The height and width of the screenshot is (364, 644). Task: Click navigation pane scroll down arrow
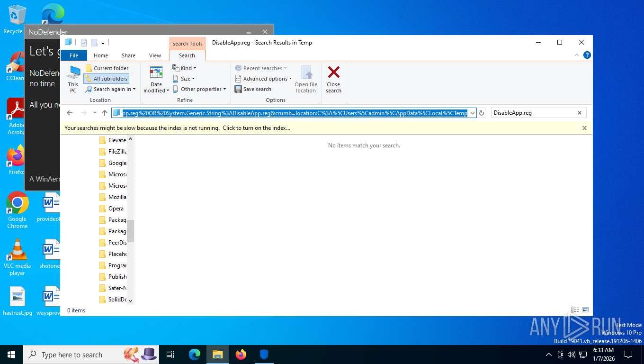131,300
